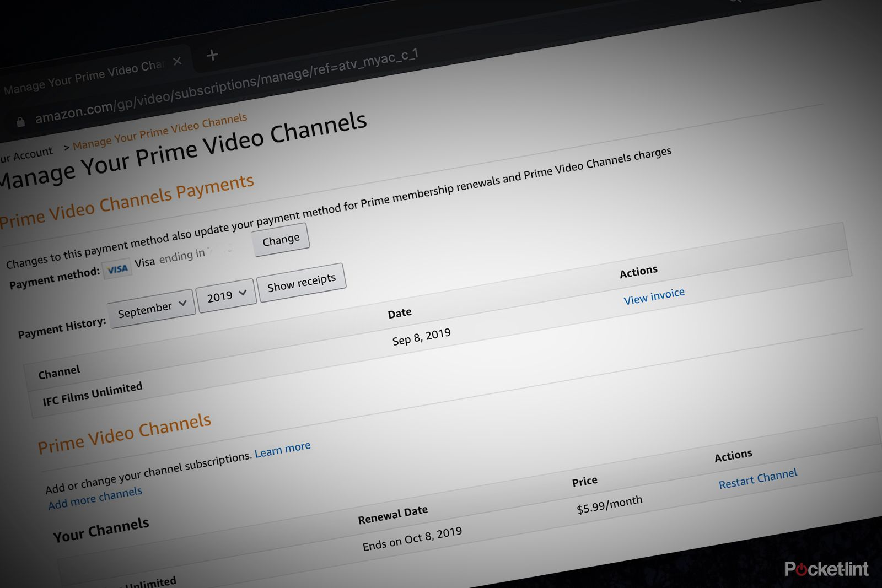The height and width of the screenshot is (588, 882).
Task: Click the Price column header
Action: click(x=585, y=482)
